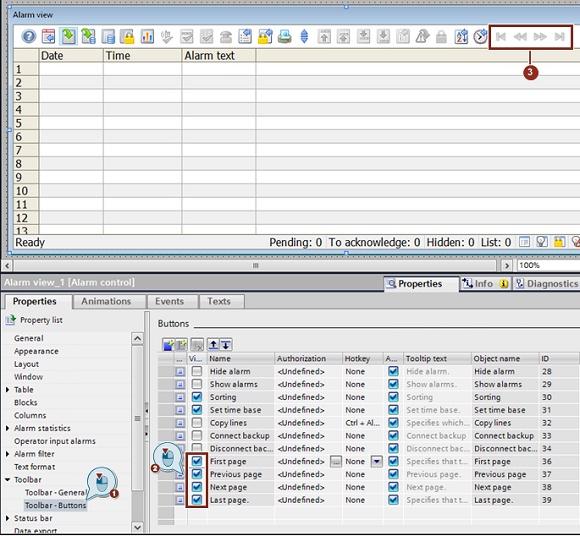Click scroll-right arrow of horizontal scrollbar
This screenshot has height=536, width=580.
pyautogui.click(x=507, y=265)
